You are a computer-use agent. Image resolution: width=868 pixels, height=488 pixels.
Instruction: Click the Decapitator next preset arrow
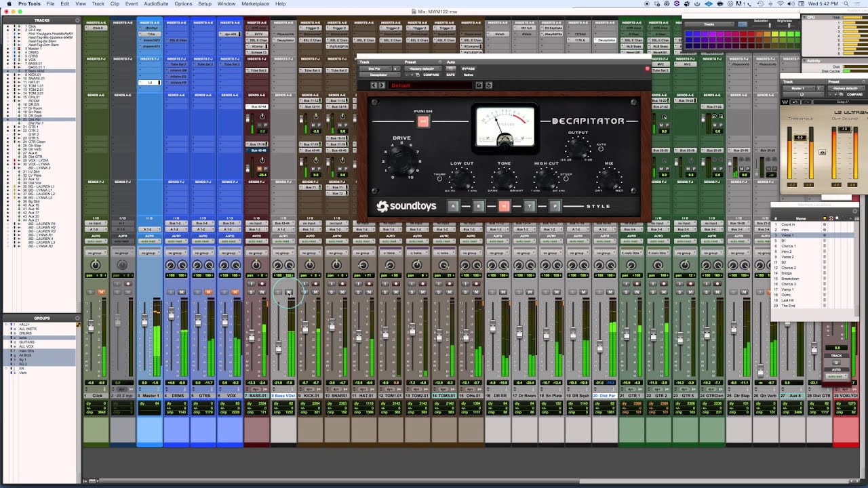click(x=382, y=85)
